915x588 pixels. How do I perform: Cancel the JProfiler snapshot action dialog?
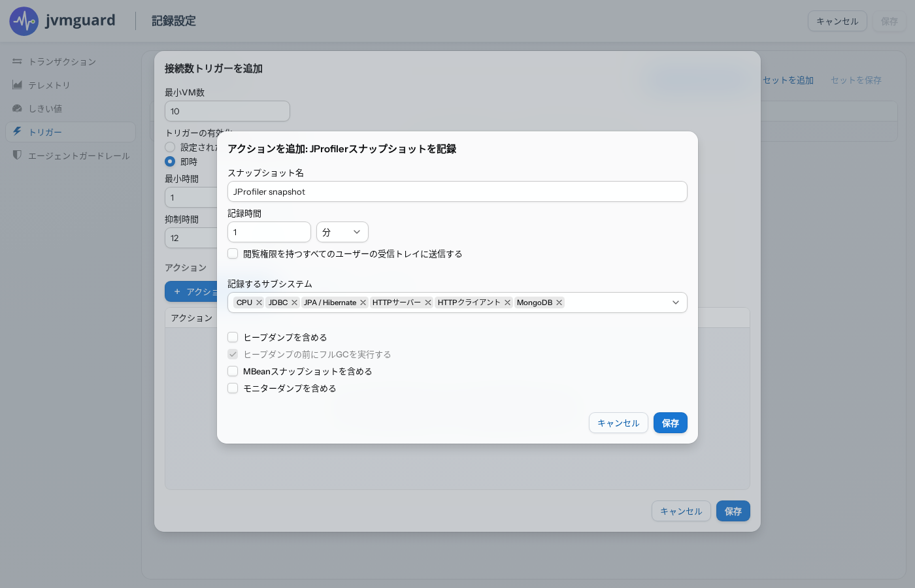[x=618, y=423]
